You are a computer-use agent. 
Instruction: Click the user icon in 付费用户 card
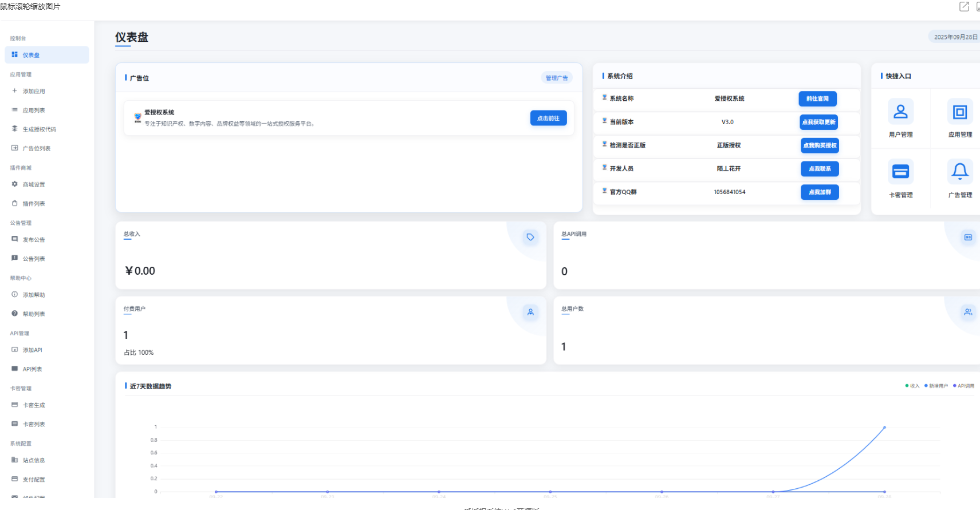[x=530, y=312]
